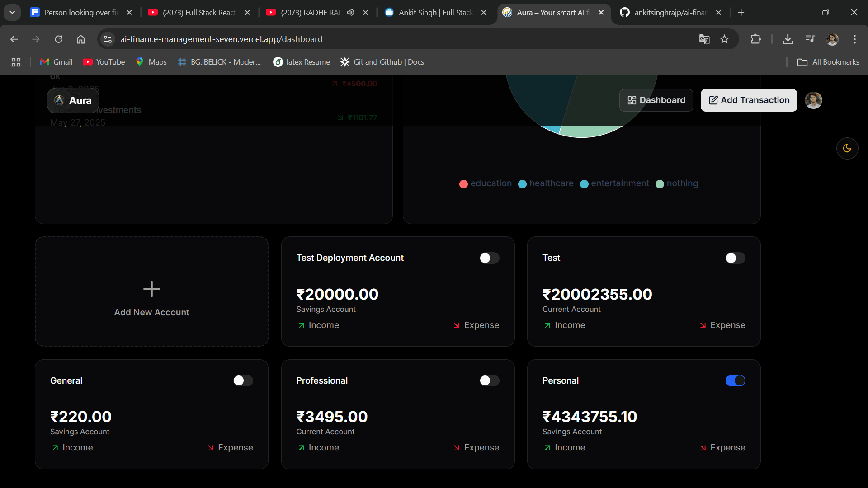Switch to Ankit Singh Full Stack tab
Screen dimensions: 868x488
[x=435, y=13]
